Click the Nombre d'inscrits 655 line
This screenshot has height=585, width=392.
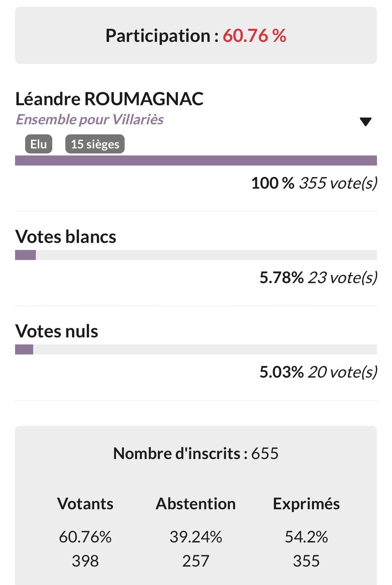click(x=196, y=453)
